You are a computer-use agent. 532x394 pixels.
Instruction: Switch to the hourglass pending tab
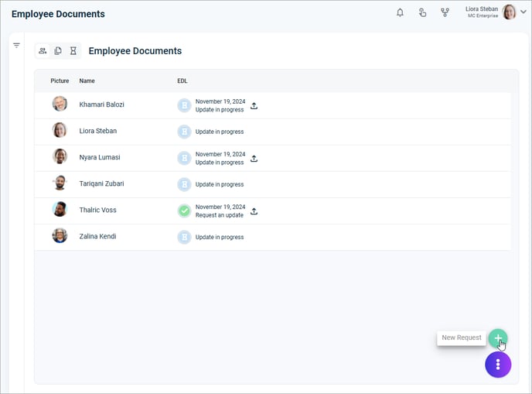[73, 51]
